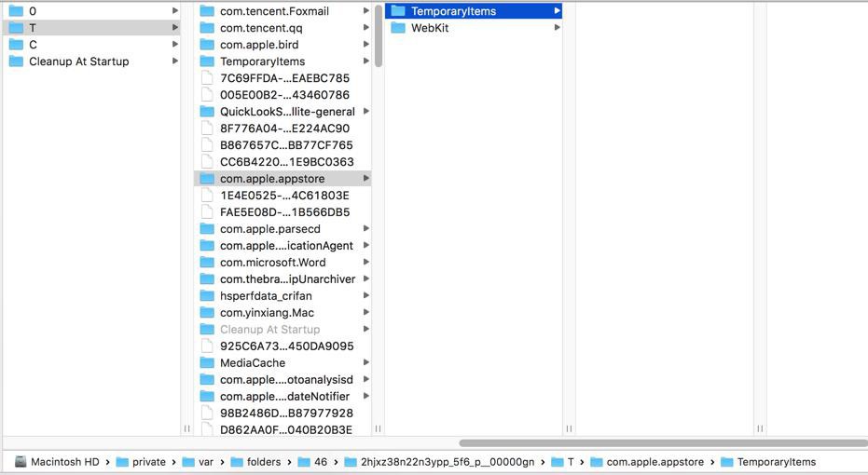Open the com.tencent.Foxmail folder icon
The height and width of the screenshot is (475, 868).
207,11
